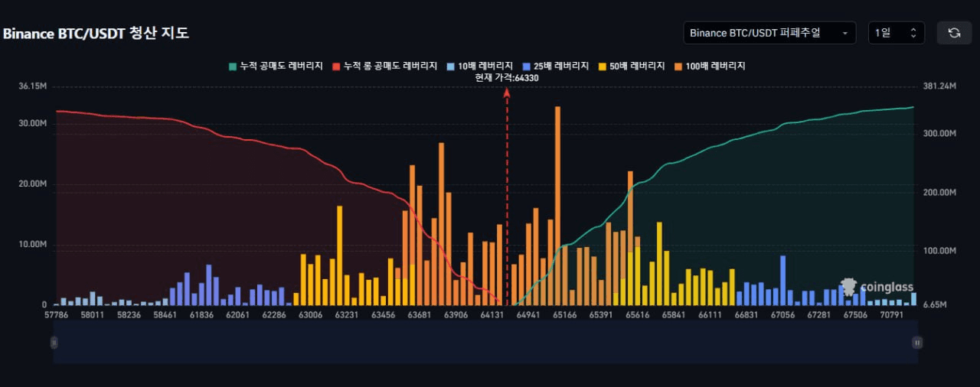Grab the left handle of the zoom slider
This screenshot has width=980, height=387.
(x=54, y=343)
